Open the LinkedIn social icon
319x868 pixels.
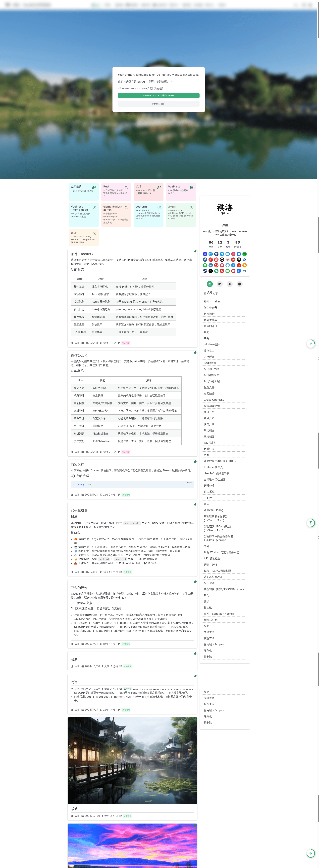click(x=211, y=265)
